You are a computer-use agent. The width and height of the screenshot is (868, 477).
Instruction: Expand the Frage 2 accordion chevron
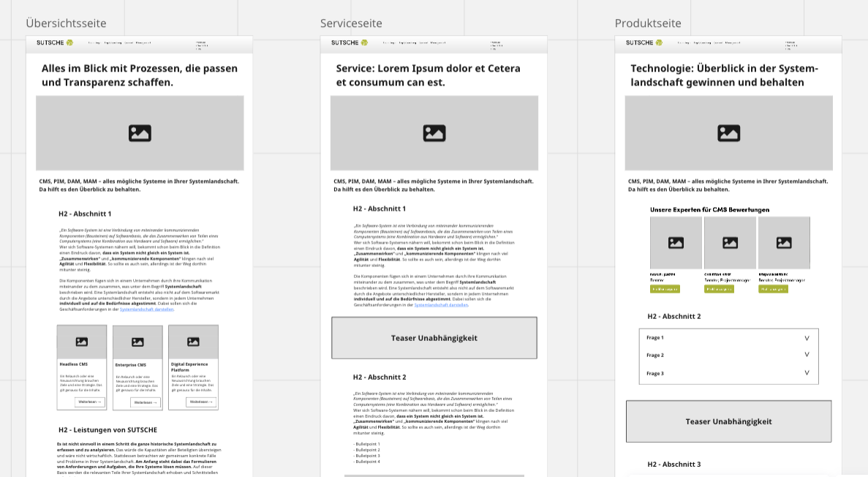coord(807,355)
